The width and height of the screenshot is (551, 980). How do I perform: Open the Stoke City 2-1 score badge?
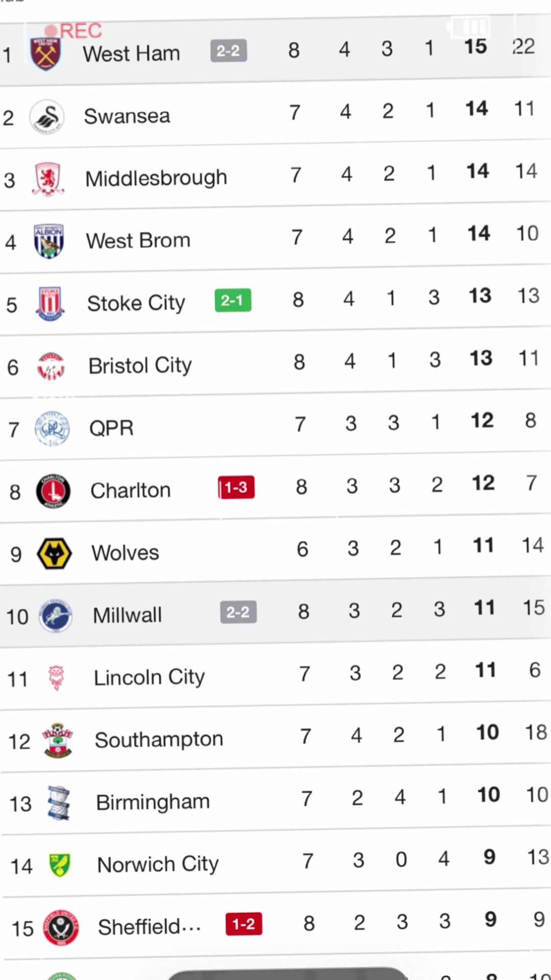[233, 300]
